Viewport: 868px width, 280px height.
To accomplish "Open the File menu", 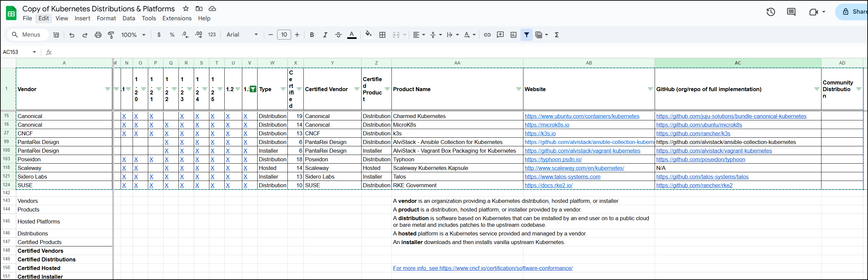I will coord(27,18).
